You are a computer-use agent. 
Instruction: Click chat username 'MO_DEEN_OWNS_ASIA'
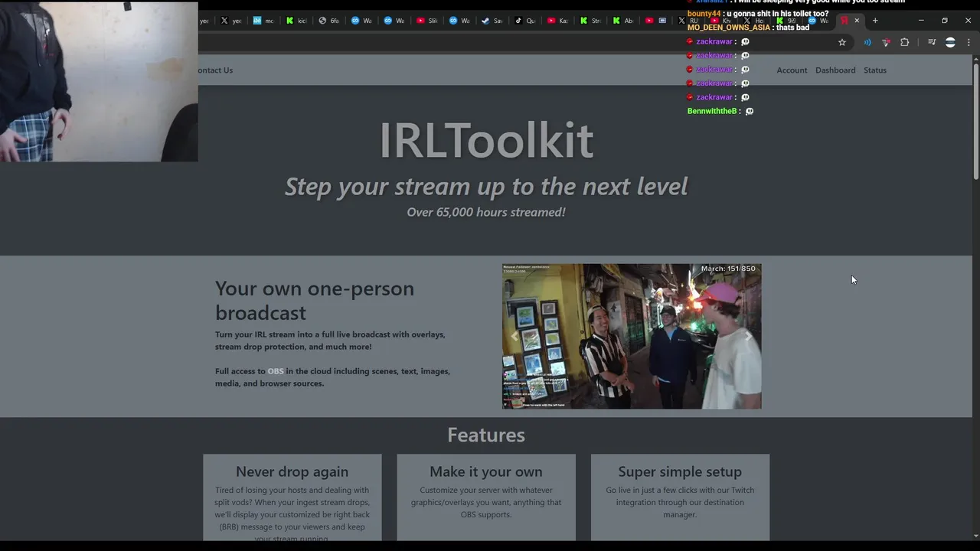coord(729,28)
